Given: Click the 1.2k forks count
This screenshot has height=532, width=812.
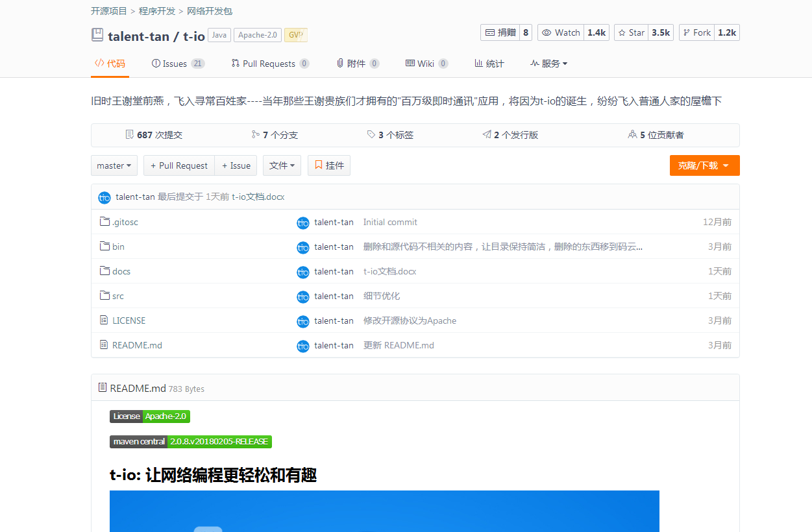Looking at the screenshot, I should point(727,32).
